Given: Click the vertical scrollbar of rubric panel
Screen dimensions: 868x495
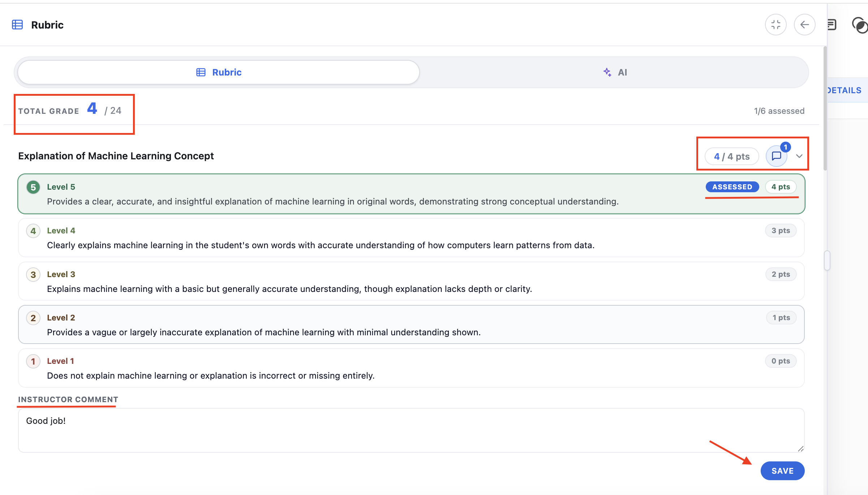Looking at the screenshot, I should click(x=825, y=108).
